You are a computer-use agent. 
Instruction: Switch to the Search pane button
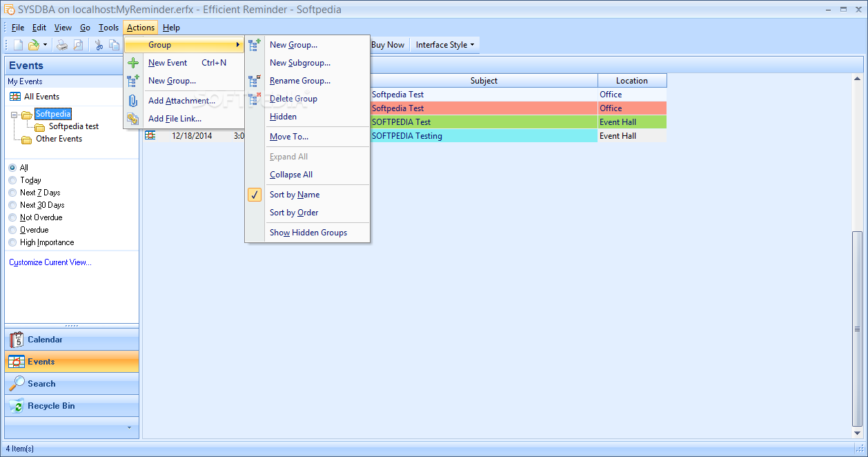pos(72,384)
